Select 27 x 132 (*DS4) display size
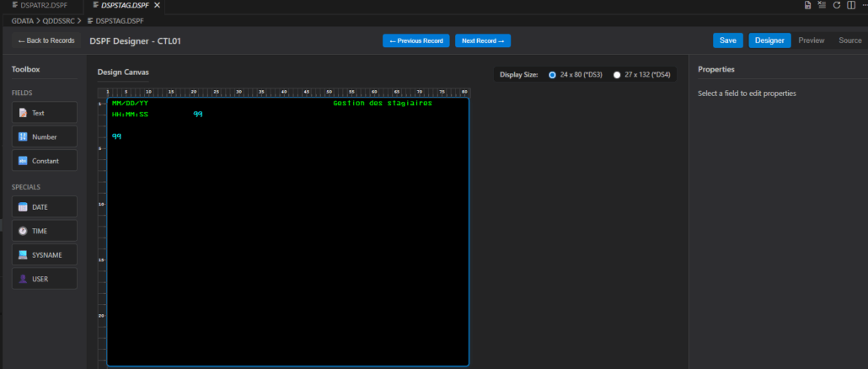 tap(617, 75)
